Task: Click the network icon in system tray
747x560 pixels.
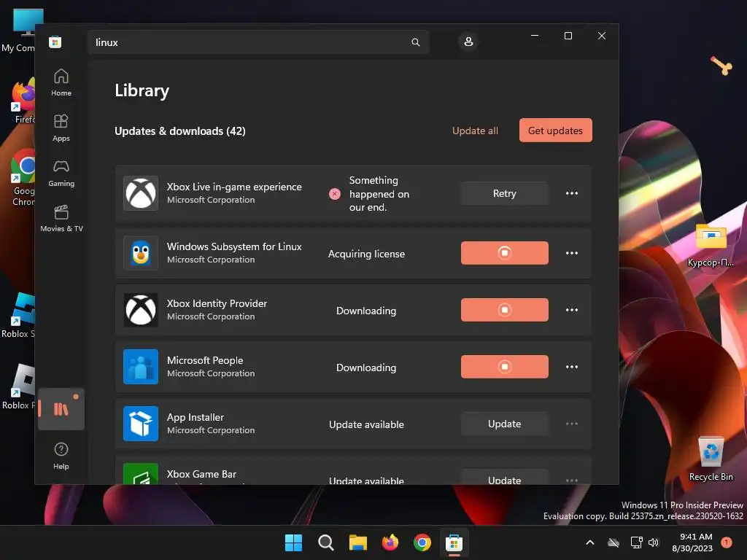Action: coord(636,542)
